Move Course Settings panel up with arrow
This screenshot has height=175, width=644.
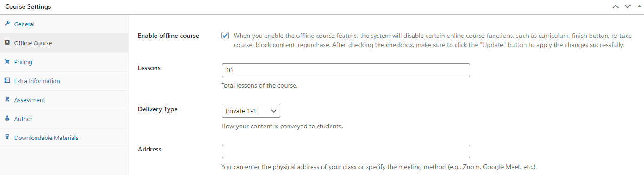click(x=615, y=6)
